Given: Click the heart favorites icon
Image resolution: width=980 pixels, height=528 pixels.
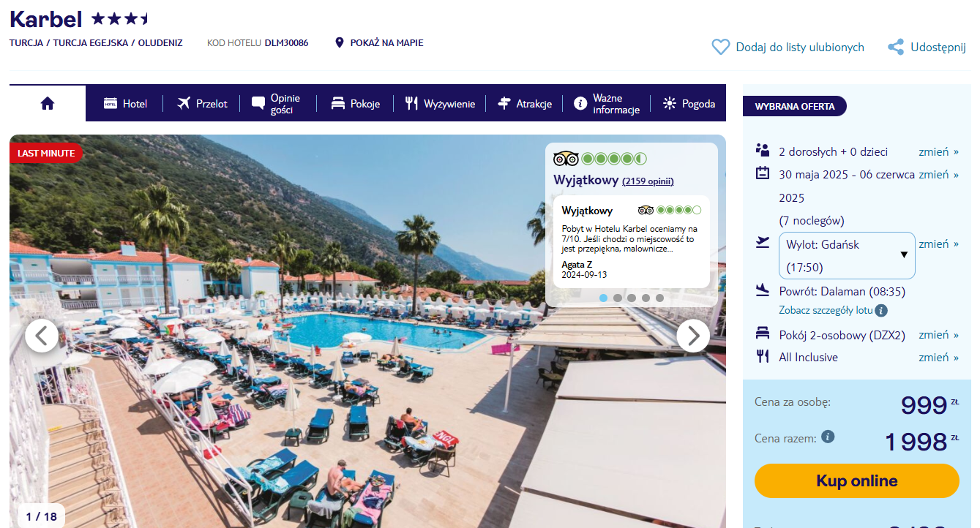Looking at the screenshot, I should pyautogui.click(x=721, y=47).
